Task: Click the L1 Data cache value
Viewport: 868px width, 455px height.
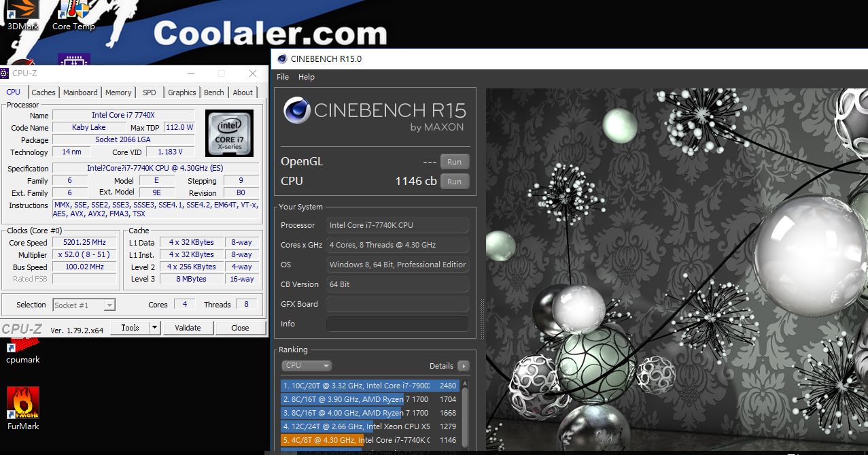Action: pyautogui.click(x=192, y=243)
